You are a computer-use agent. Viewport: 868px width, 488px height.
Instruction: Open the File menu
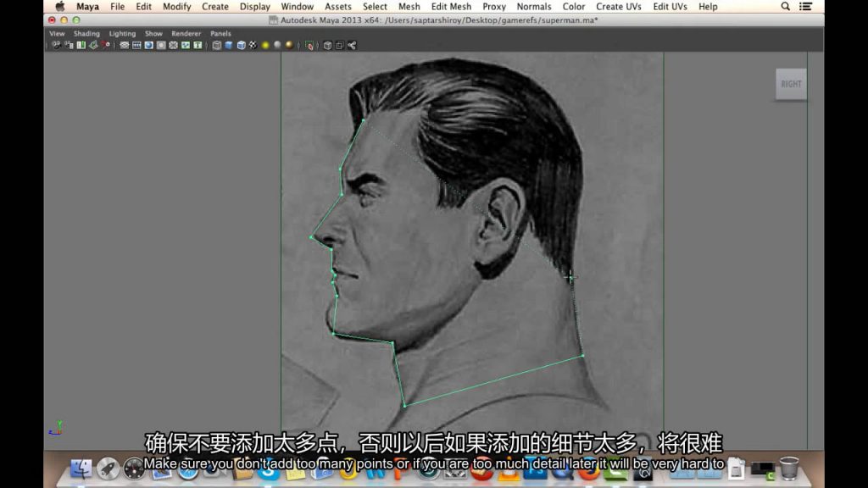[117, 7]
